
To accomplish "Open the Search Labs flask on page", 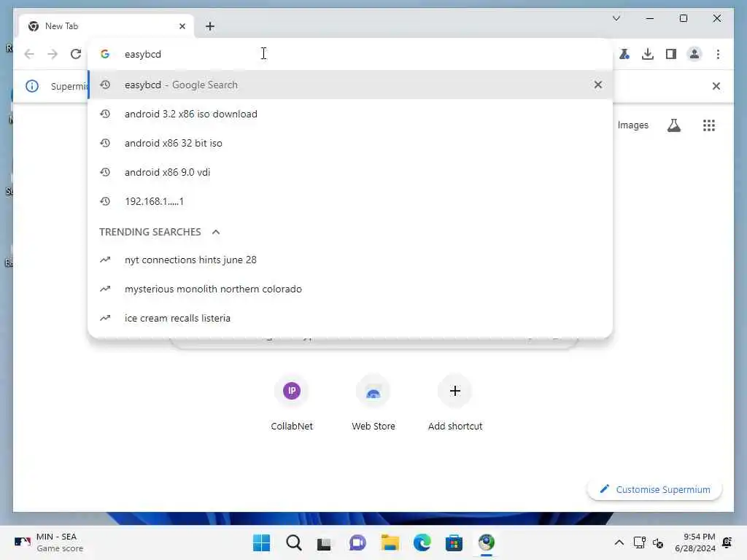I will click(x=673, y=125).
